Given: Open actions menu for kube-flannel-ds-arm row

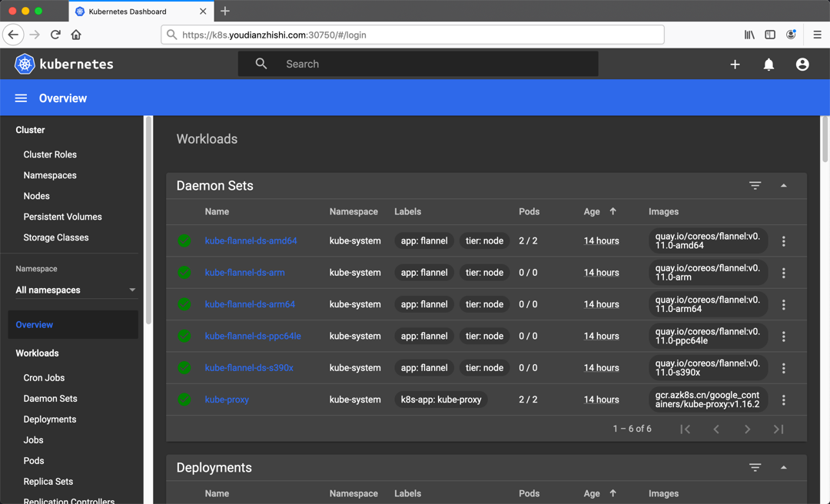Looking at the screenshot, I should pyautogui.click(x=783, y=273).
